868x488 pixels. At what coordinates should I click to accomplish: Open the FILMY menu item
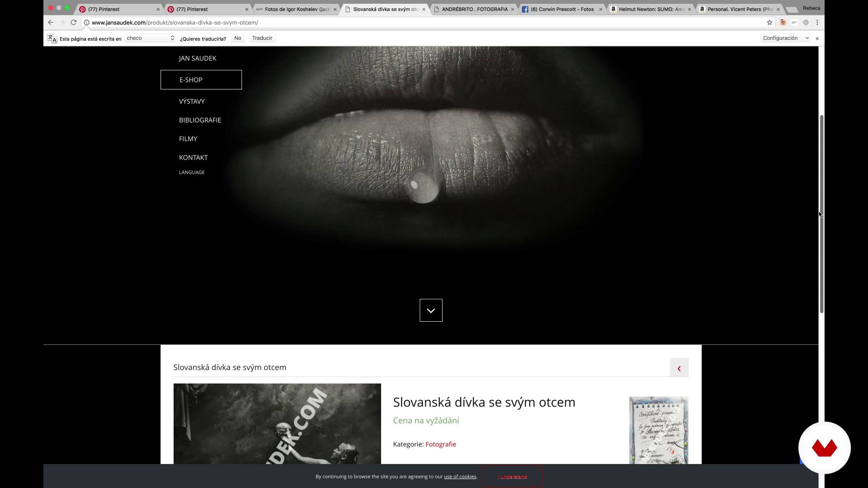click(x=188, y=139)
